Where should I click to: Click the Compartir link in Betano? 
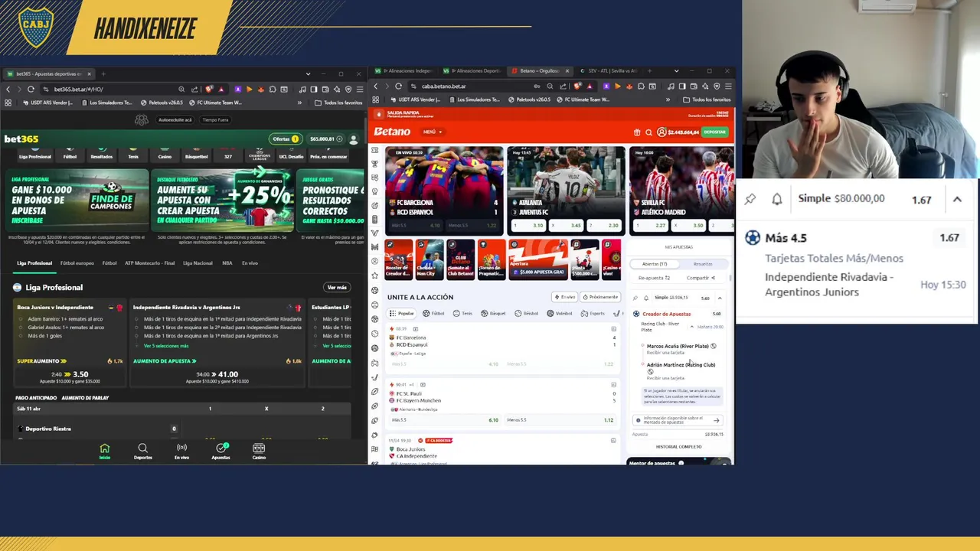[x=701, y=278]
